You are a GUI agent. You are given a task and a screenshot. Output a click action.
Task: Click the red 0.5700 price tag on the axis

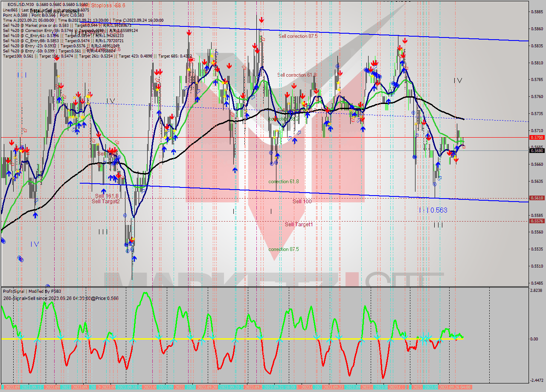point(536,138)
